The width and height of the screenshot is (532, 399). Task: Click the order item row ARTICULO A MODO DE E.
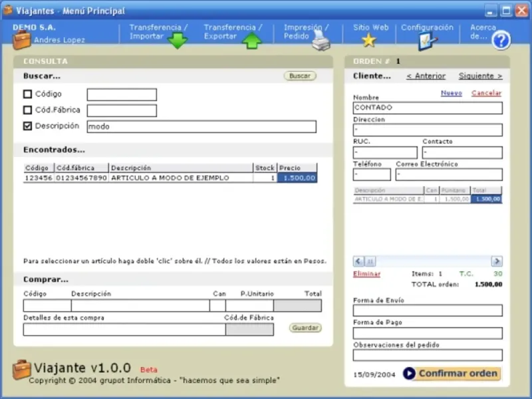click(x=428, y=199)
